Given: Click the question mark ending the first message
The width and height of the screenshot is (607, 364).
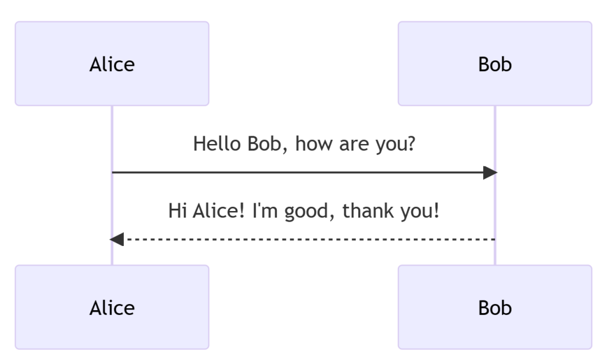Looking at the screenshot, I should (409, 144).
